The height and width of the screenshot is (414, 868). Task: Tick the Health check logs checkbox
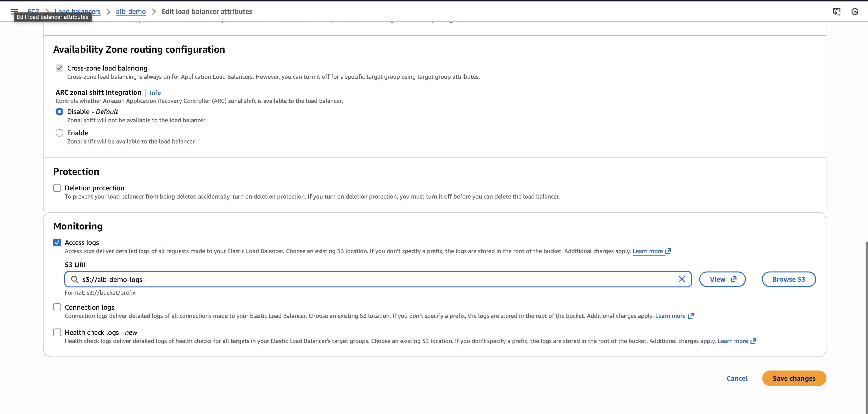pos(57,333)
